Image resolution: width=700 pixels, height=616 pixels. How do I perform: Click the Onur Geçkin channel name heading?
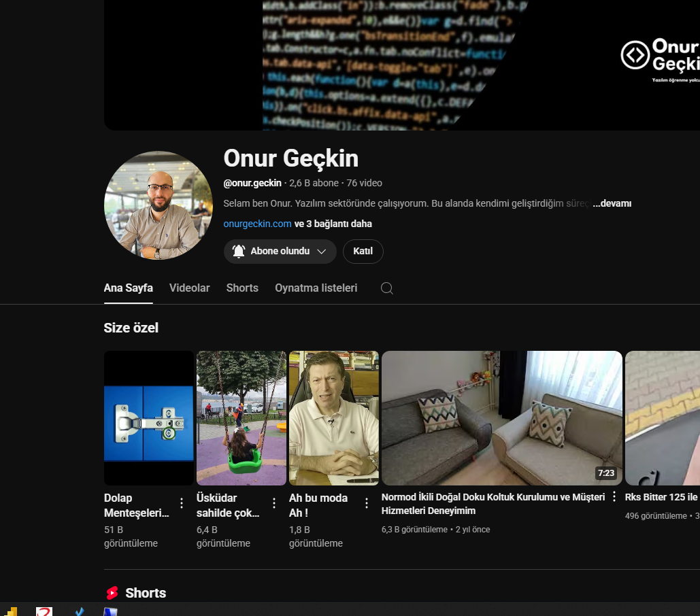coord(290,158)
